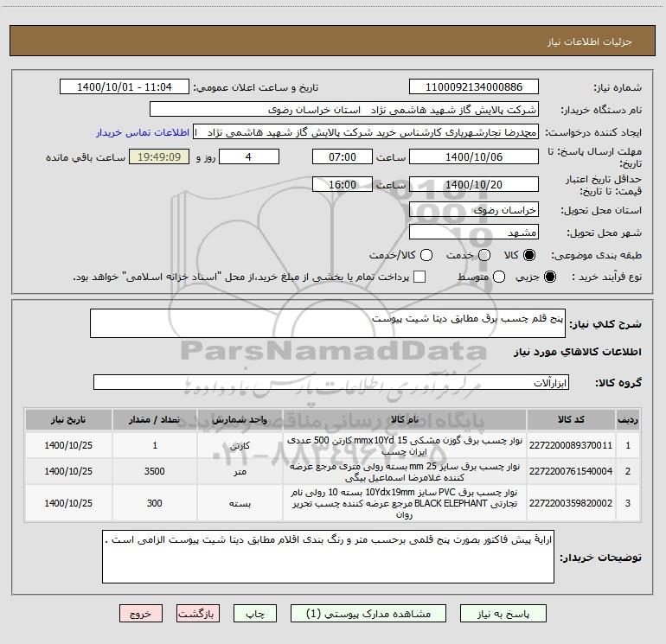Click the need date in row 1
Viewport: 666px width, 644px height.
68,446
